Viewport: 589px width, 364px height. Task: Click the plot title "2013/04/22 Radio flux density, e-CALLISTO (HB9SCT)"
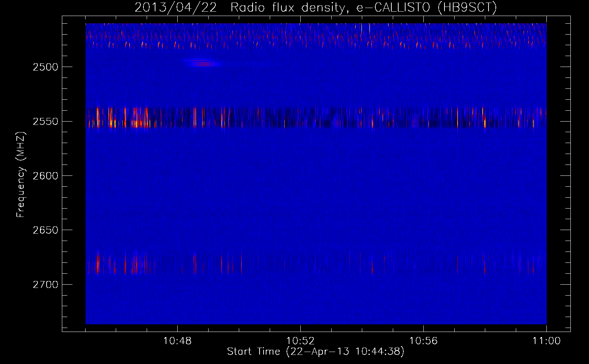click(316, 7)
